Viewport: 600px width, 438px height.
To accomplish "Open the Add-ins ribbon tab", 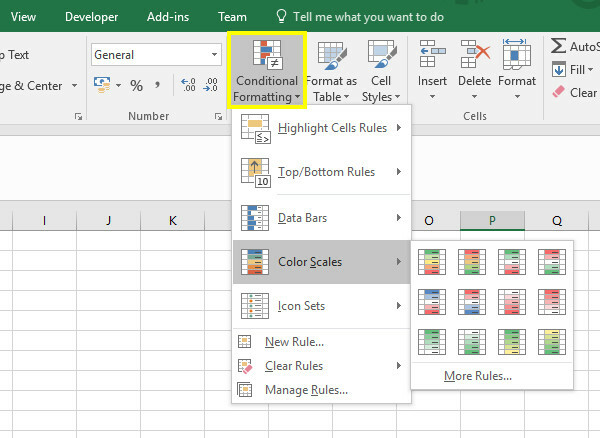I will click(168, 16).
